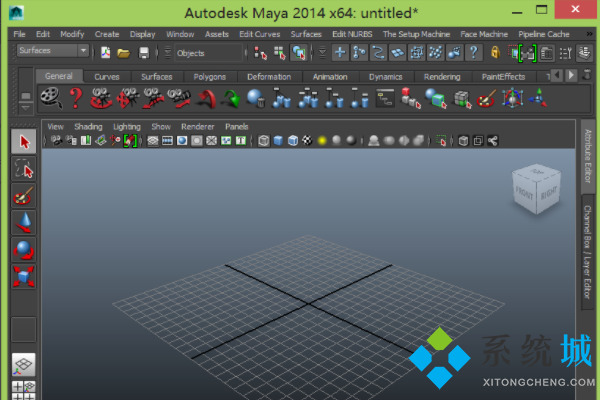The image size is (600, 400).
Task: Switch to the Polygons shelf tab
Action: [207, 76]
